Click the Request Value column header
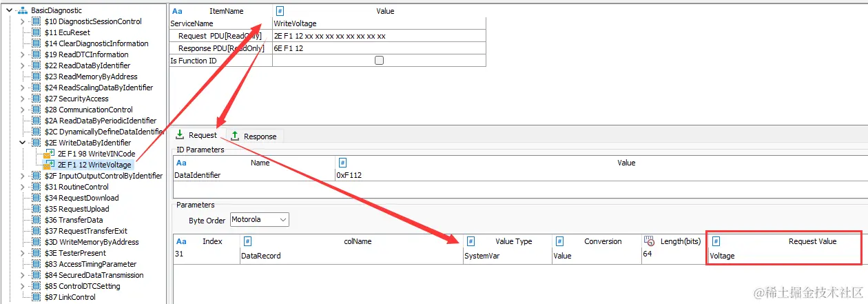 click(785, 241)
